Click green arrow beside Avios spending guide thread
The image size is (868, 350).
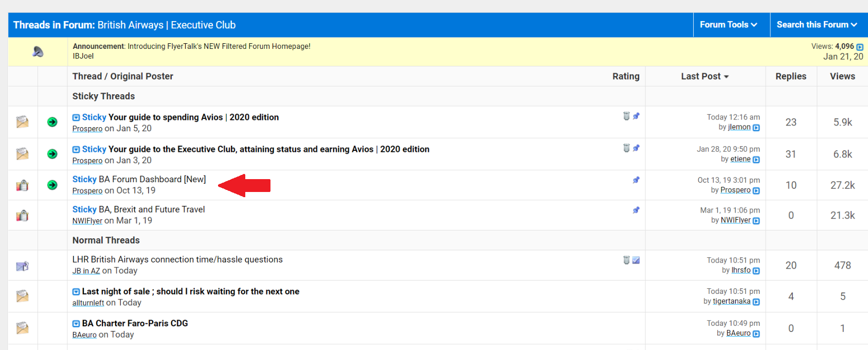click(52, 122)
